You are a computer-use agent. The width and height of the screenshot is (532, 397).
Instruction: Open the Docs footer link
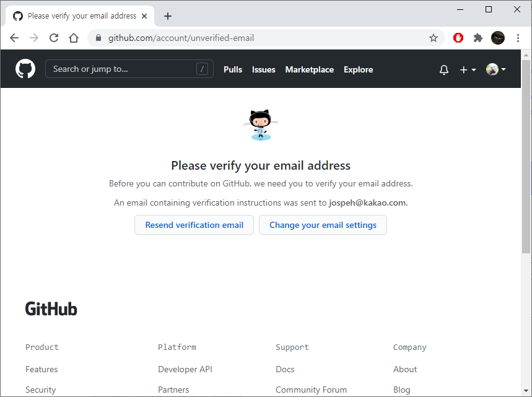point(285,369)
